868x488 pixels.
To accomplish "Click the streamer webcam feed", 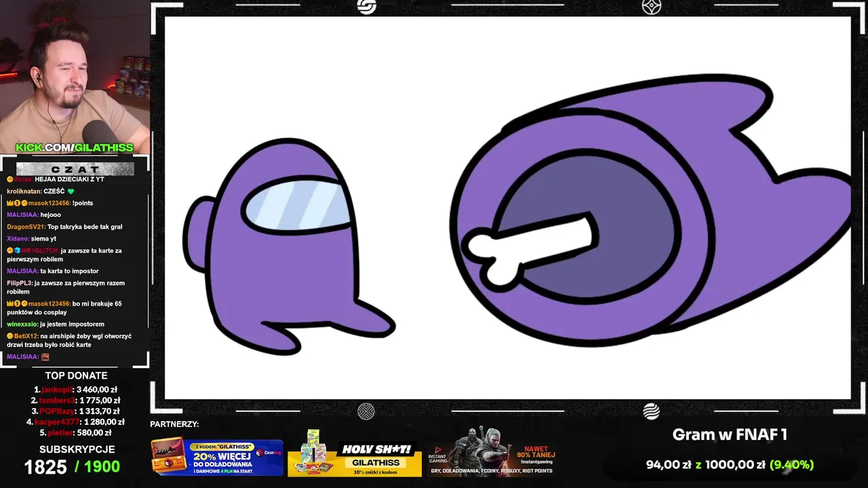I will (x=75, y=76).
